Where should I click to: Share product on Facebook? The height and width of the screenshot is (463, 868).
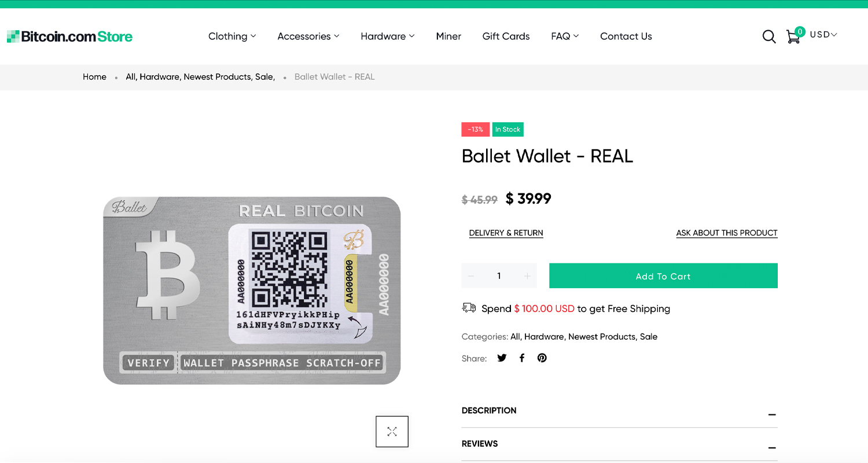click(x=522, y=358)
